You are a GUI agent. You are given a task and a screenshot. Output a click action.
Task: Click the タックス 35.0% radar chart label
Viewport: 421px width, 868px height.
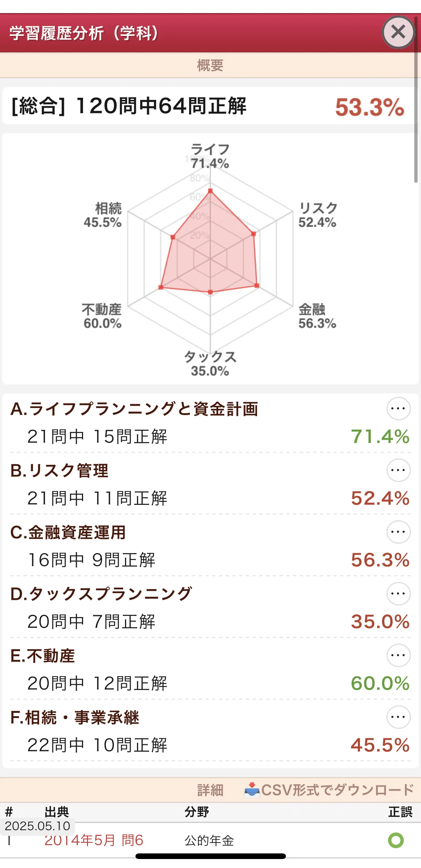click(210, 364)
